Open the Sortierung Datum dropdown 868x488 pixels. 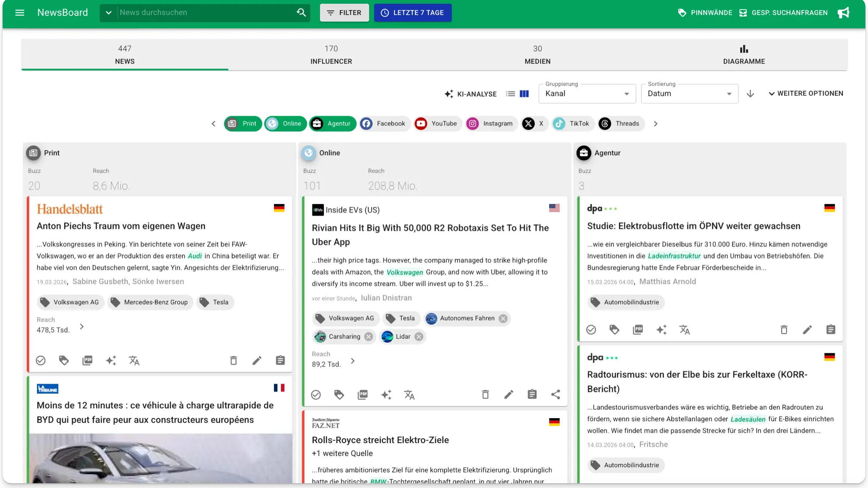coord(689,94)
